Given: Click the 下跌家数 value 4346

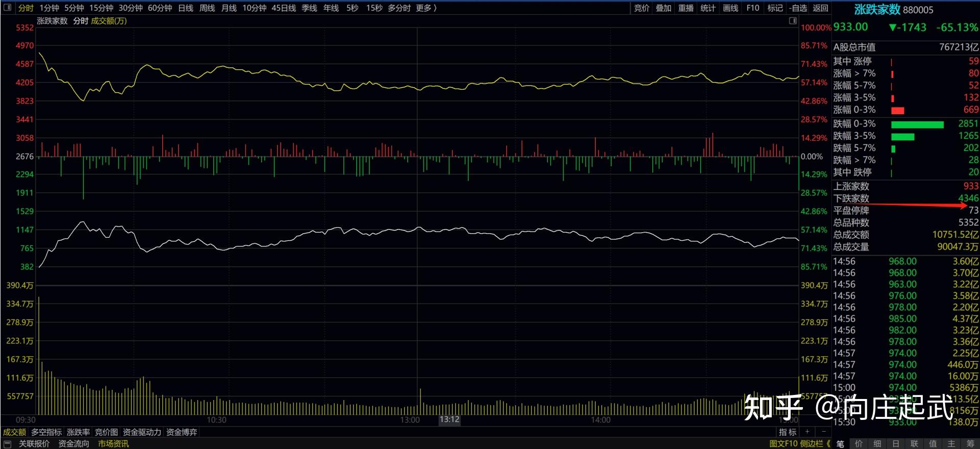Looking at the screenshot, I should point(968,198).
